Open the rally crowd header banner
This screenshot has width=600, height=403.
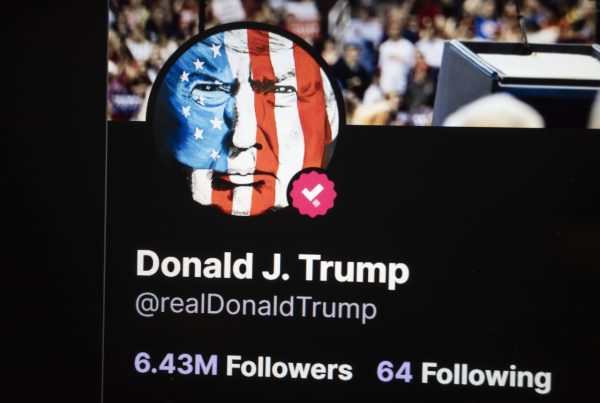point(354,63)
